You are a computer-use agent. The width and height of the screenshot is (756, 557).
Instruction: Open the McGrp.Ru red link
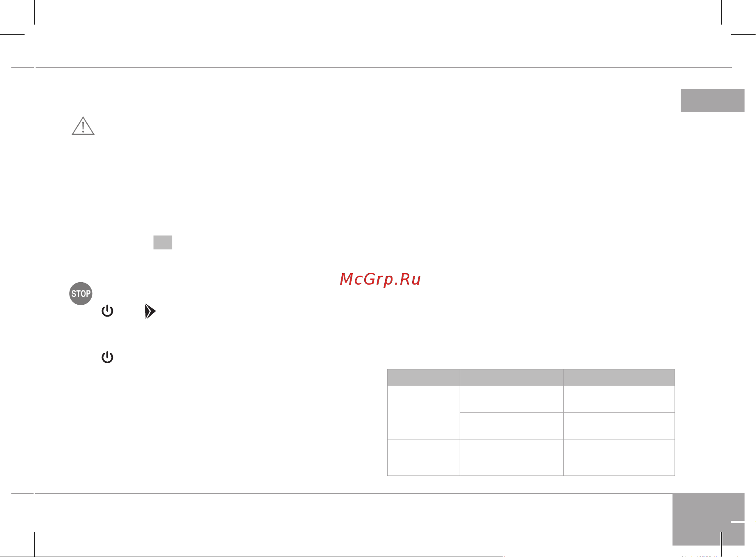click(380, 279)
